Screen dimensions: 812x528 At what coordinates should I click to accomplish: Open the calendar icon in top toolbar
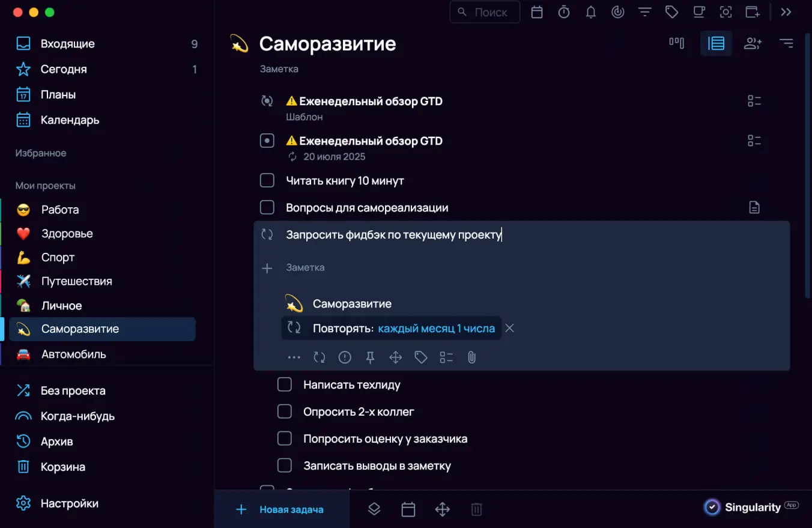(x=537, y=12)
